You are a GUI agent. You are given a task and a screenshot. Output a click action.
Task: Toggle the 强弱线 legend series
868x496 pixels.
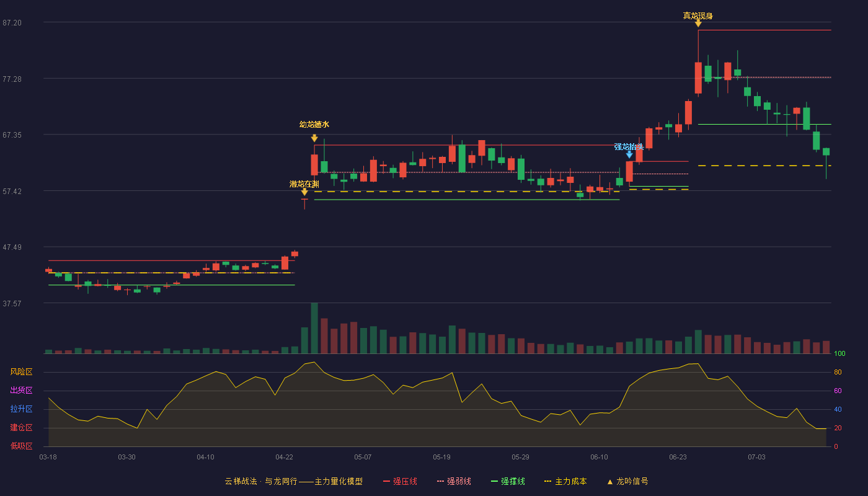(x=454, y=481)
